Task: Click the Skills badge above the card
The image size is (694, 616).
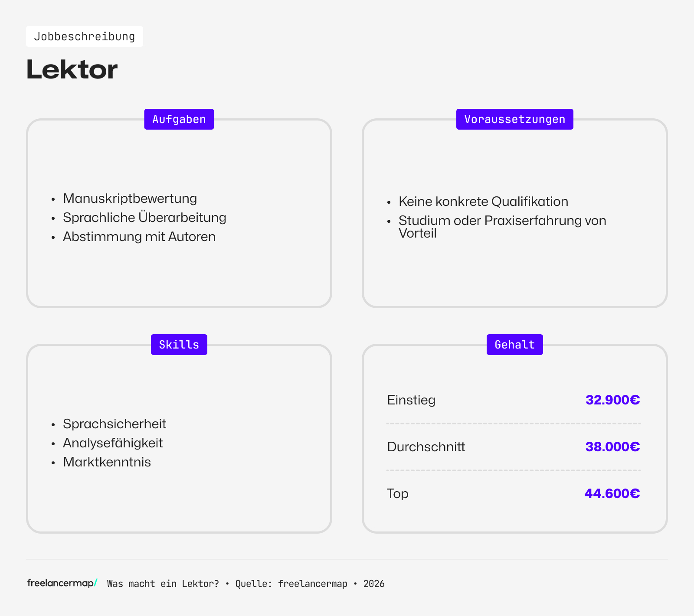Action: point(179,344)
